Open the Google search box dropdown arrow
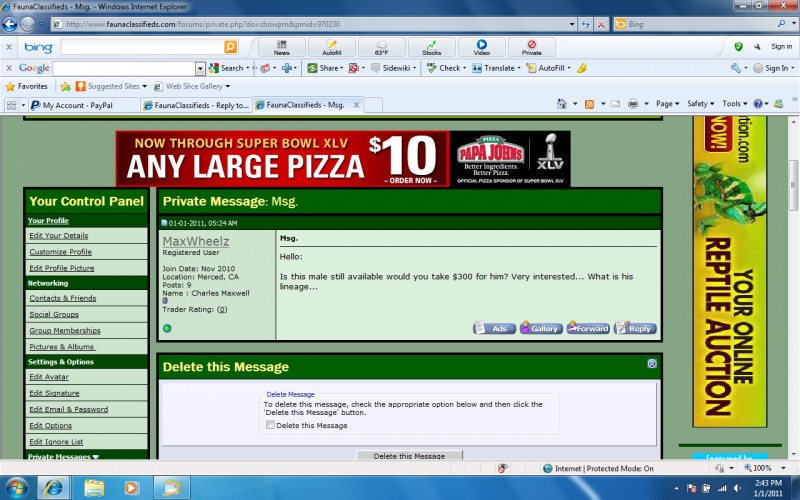 click(200, 68)
